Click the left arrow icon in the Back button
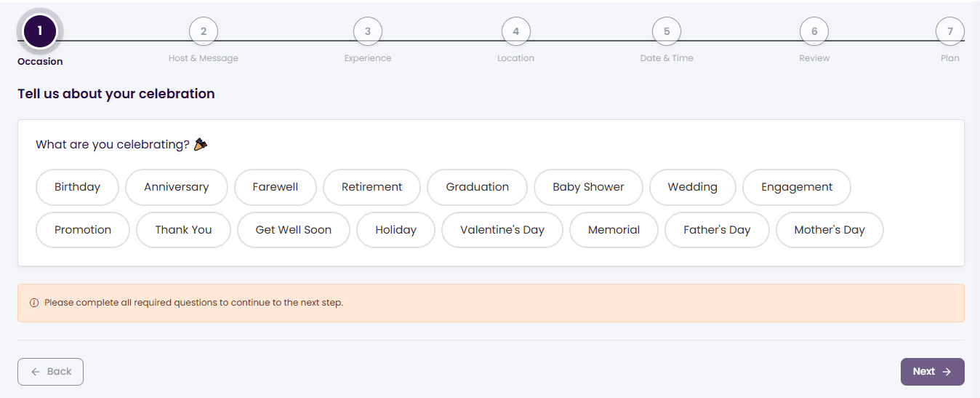 pyautogui.click(x=36, y=372)
